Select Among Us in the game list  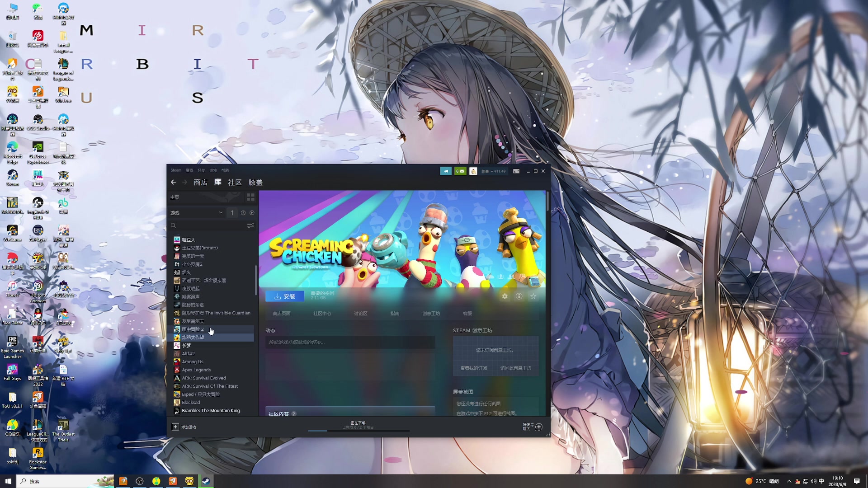[193, 362]
